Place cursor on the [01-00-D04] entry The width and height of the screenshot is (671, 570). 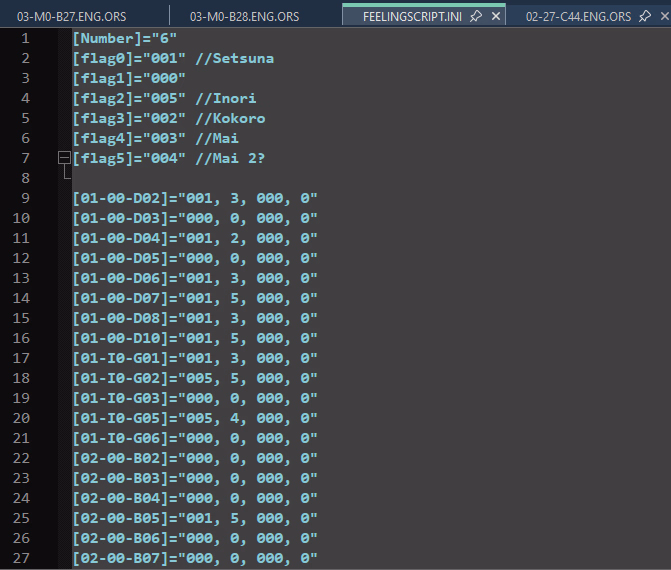click(x=195, y=238)
